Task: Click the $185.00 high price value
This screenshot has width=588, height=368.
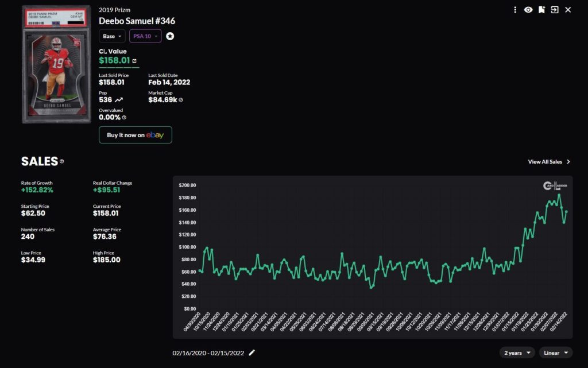Action: pyautogui.click(x=106, y=259)
